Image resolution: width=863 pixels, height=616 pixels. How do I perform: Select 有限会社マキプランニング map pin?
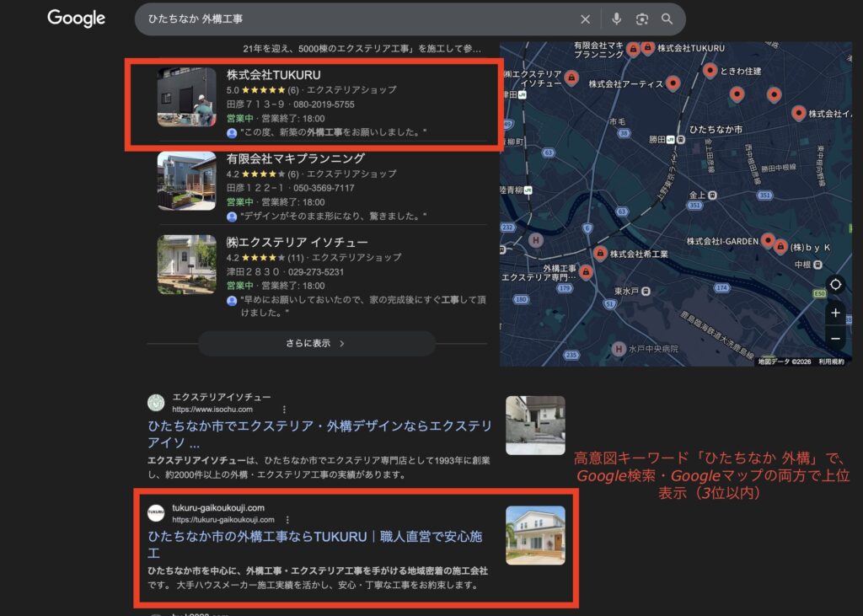tap(633, 49)
